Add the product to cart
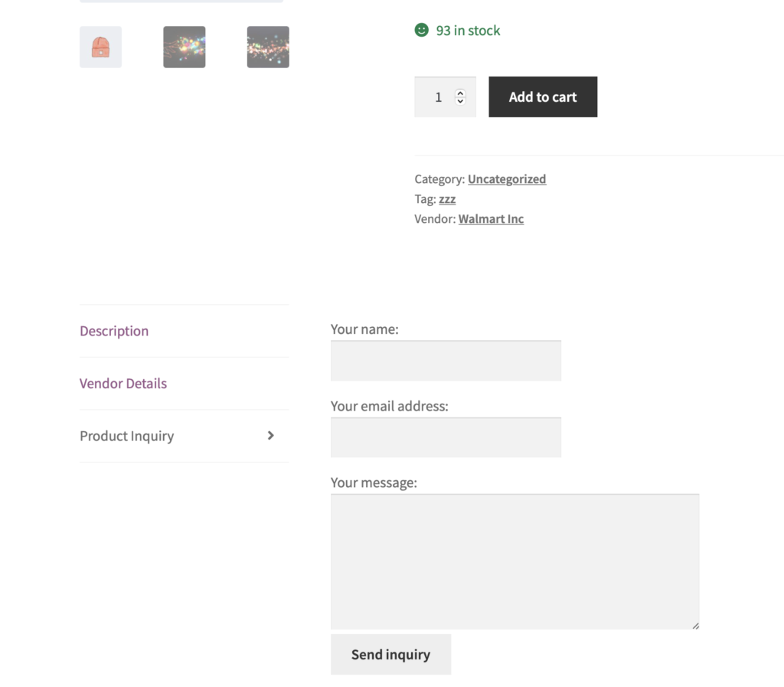This screenshot has height=687, width=784. (543, 97)
